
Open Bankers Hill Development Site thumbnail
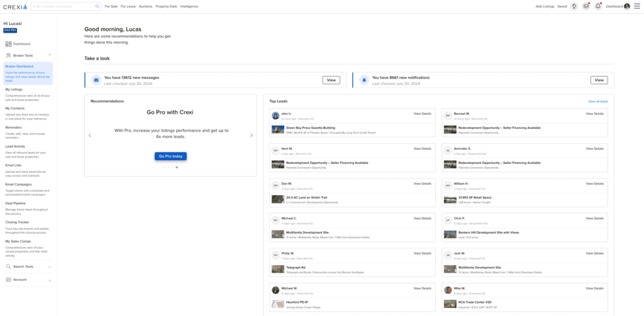(x=450, y=234)
